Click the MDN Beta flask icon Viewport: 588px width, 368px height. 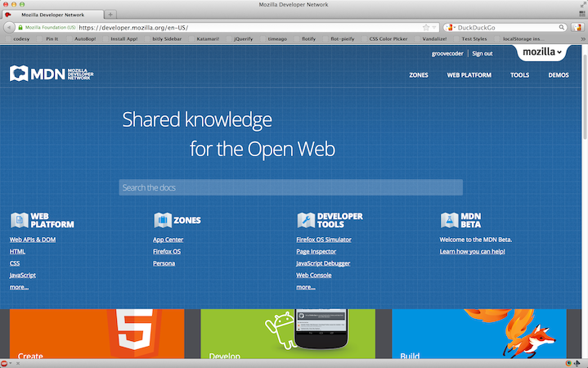click(449, 220)
